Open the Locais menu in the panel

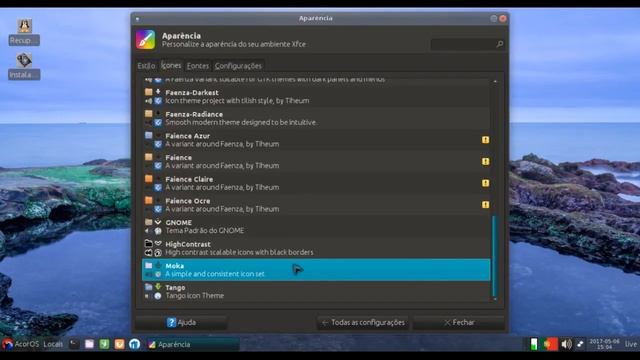(53, 344)
